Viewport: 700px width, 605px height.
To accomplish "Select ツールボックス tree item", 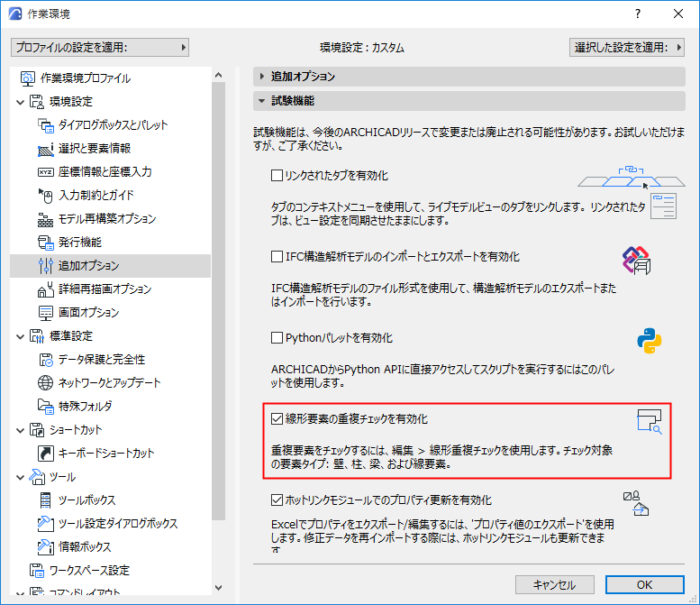I will [86, 500].
